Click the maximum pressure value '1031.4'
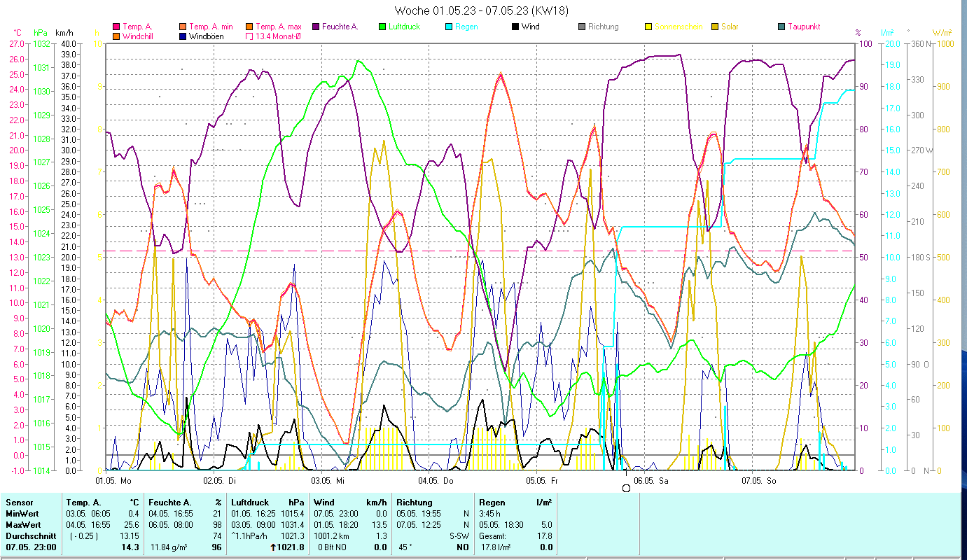The height and width of the screenshot is (560, 967). tap(293, 525)
